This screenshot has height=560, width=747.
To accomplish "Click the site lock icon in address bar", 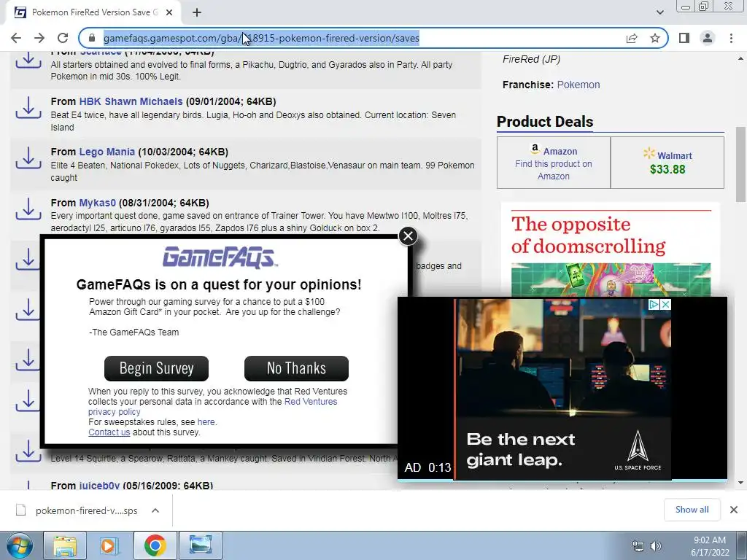I will pyautogui.click(x=91, y=38).
